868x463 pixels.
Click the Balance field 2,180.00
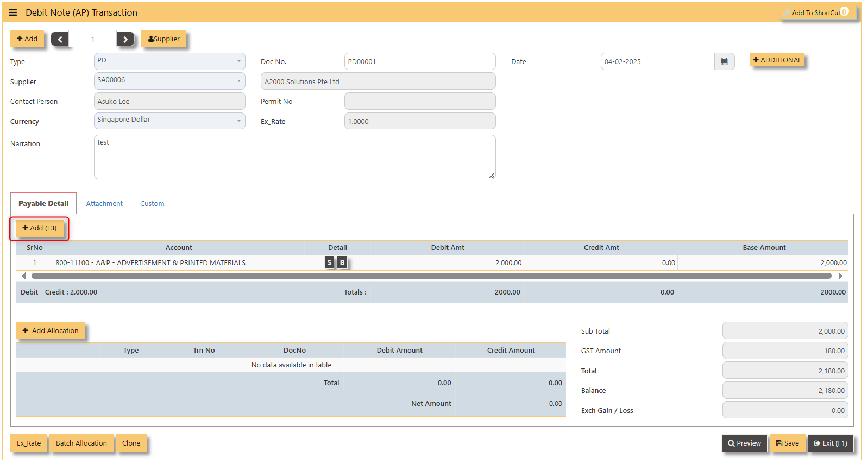tap(785, 390)
